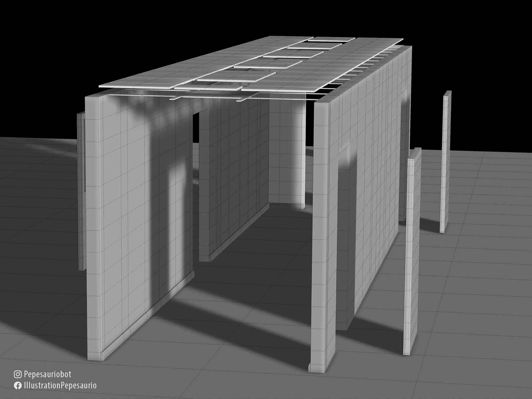Click the Instagram logo icon
Viewport: 532px width, 399px height.
click(x=18, y=375)
